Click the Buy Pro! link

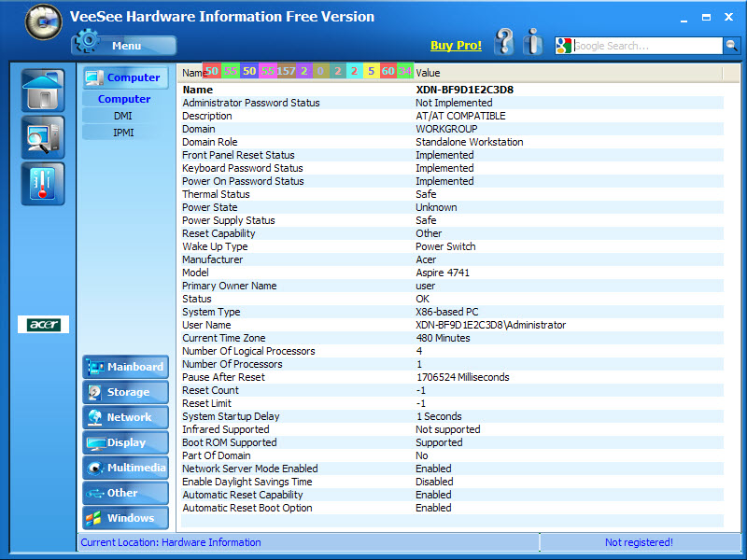tap(456, 46)
